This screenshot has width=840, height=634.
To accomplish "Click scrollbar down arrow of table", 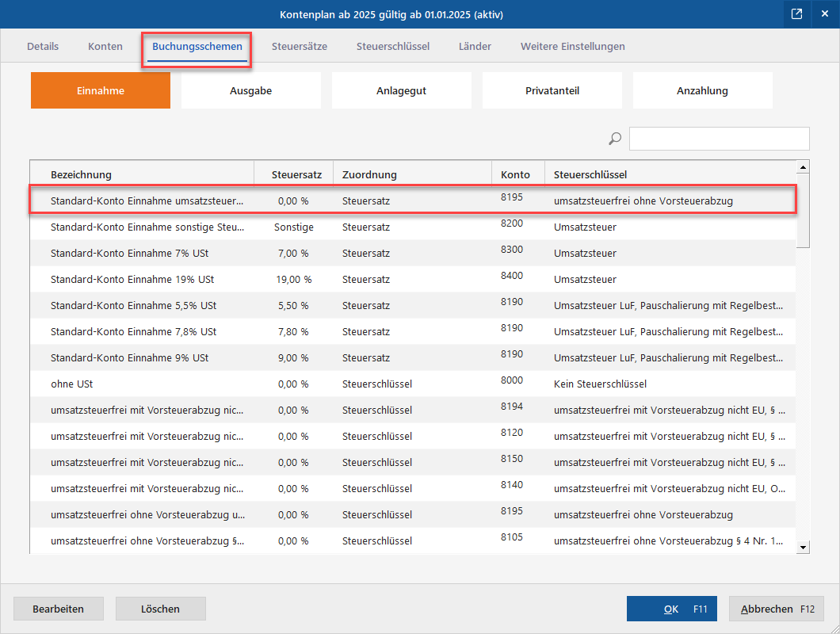I will coord(803,547).
